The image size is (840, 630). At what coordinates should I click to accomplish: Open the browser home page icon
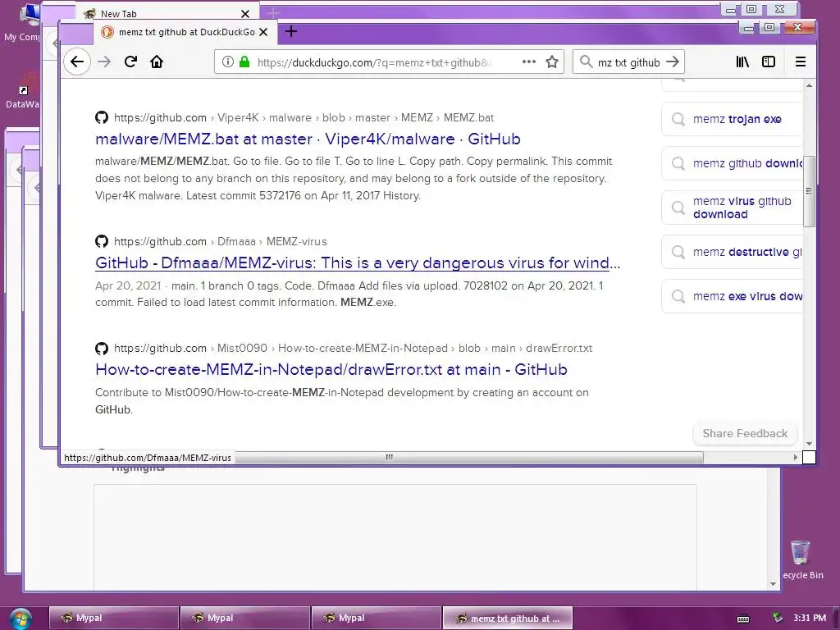point(157,62)
